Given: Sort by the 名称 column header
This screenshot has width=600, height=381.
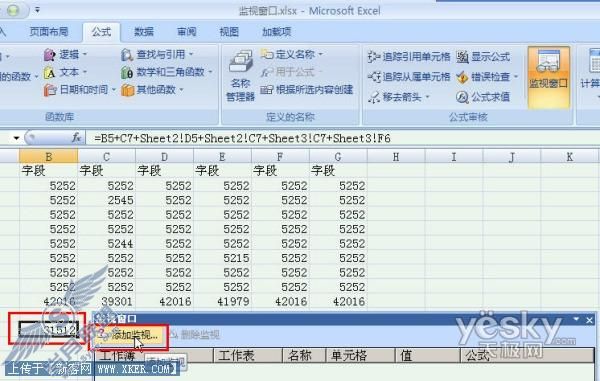Looking at the screenshot, I should [304, 356].
